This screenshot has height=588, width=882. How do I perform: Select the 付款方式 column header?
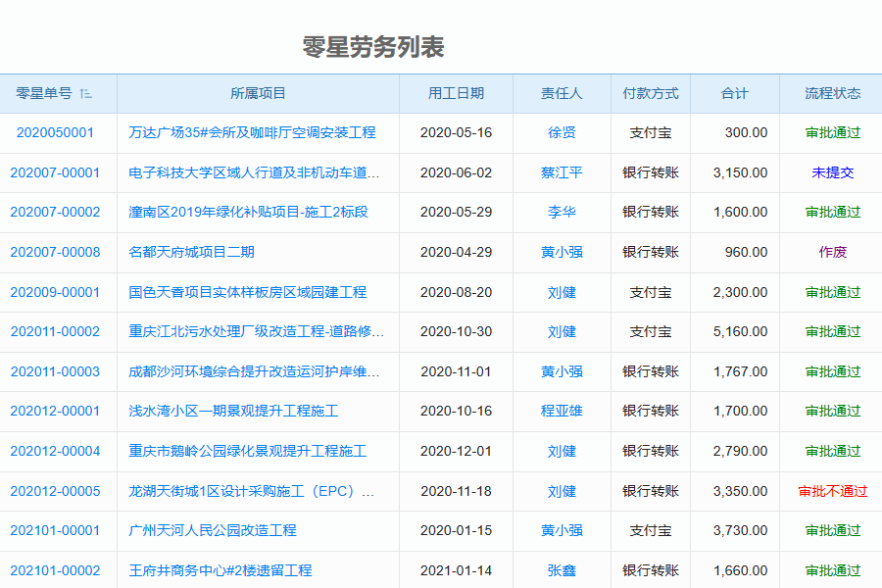(651, 93)
